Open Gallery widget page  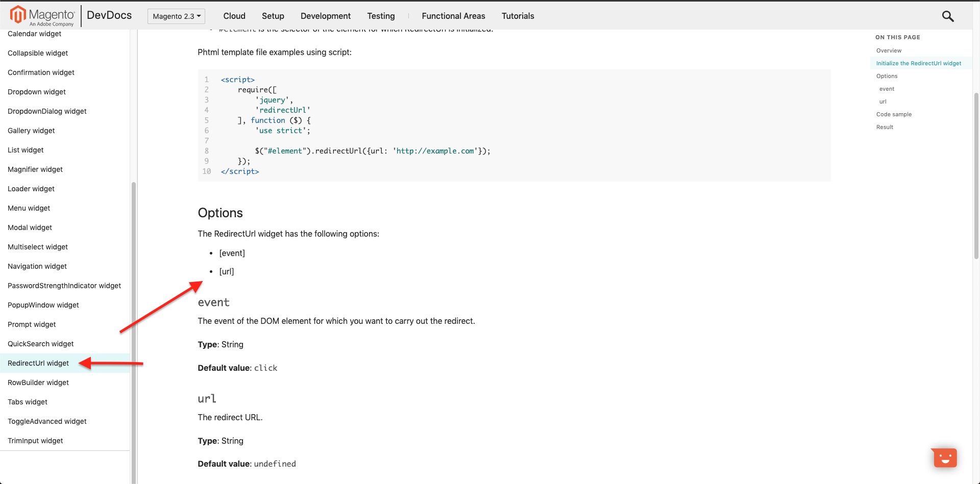tap(31, 131)
